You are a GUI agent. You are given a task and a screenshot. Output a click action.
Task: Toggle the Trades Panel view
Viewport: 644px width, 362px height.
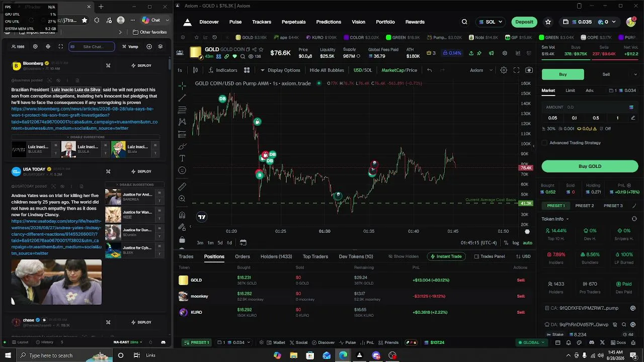point(490,256)
